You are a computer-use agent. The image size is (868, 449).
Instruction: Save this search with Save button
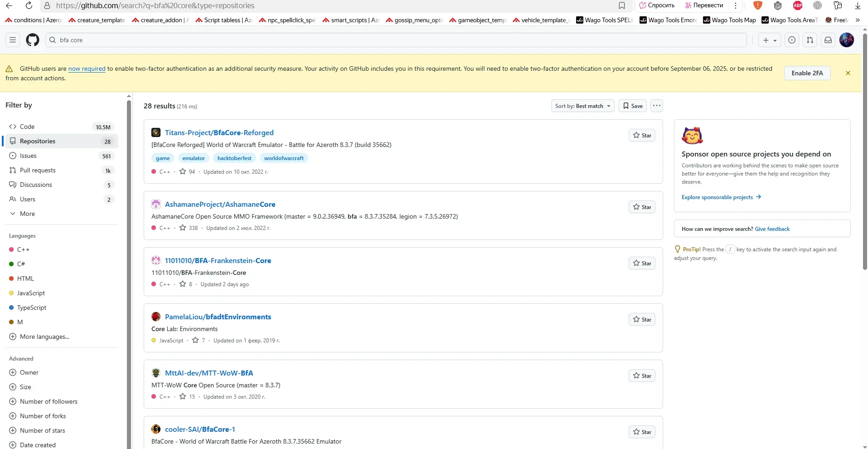click(633, 106)
